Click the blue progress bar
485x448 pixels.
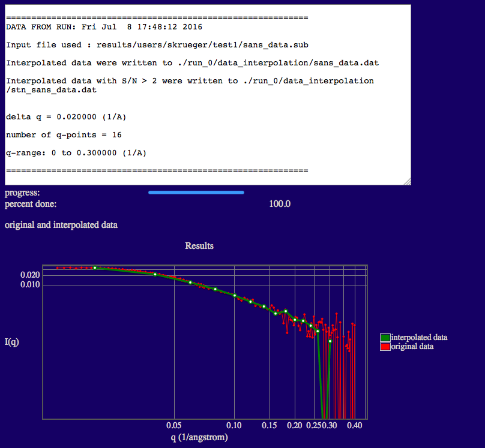click(196, 193)
